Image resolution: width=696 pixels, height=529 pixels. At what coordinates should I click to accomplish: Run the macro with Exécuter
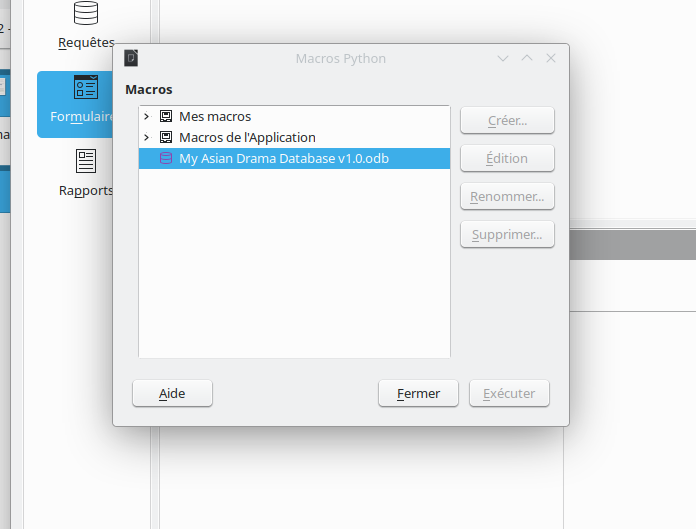tap(509, 393)
